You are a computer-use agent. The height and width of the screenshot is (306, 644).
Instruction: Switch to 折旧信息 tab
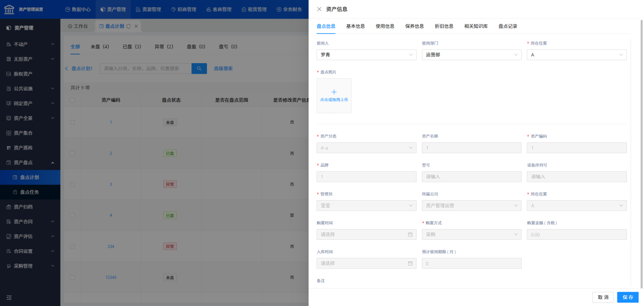point(444,26)
